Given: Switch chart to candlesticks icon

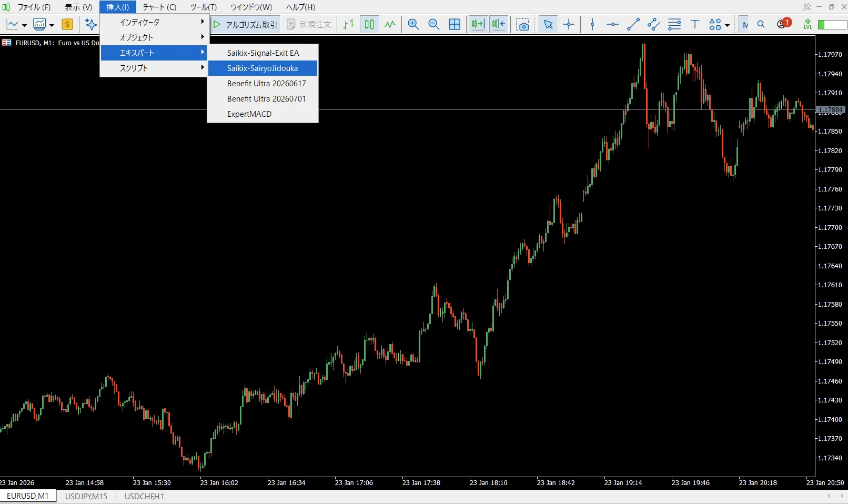Looking at the screenshot, I should pos(369,24).
